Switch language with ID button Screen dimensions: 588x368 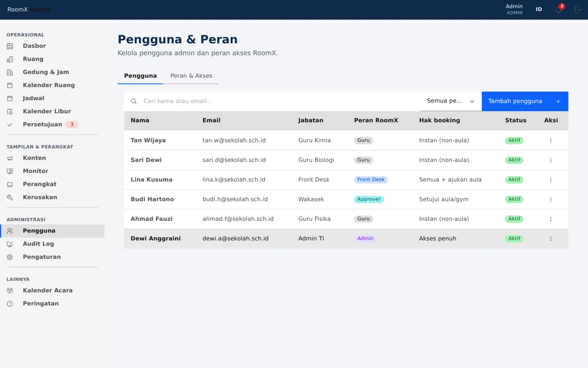(539, 10)
